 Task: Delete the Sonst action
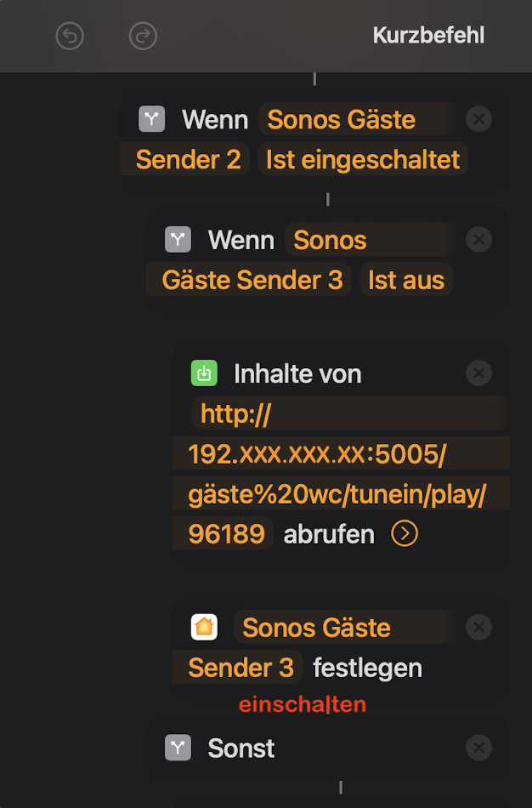click(479, 748)
